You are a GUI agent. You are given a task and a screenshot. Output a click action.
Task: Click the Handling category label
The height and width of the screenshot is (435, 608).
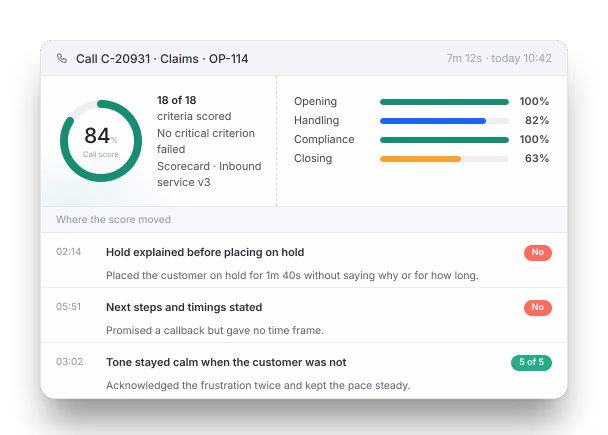pos(316,120)
